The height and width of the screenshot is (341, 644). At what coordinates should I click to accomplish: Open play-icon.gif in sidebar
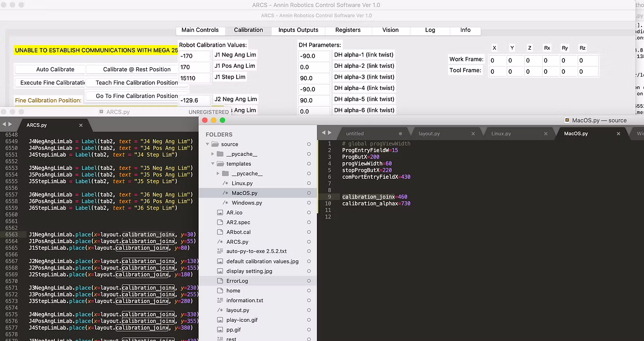click(242, 320)
